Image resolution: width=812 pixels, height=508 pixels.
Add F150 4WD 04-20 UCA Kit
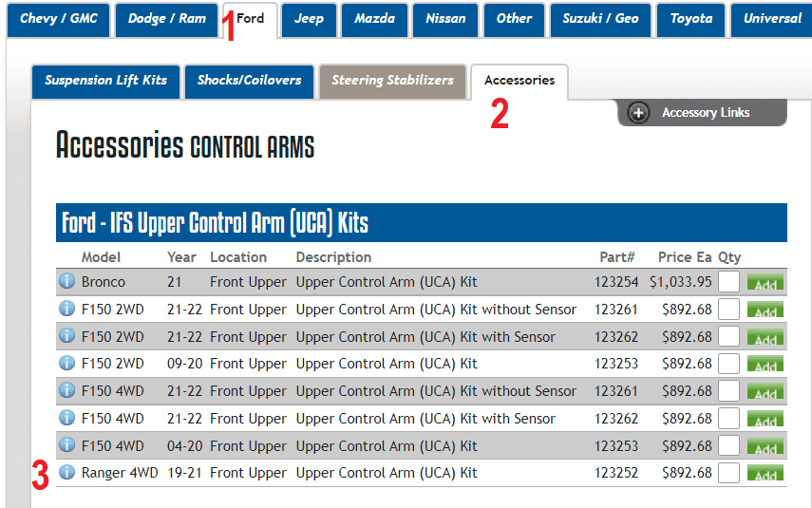click(x=765, y=447)
